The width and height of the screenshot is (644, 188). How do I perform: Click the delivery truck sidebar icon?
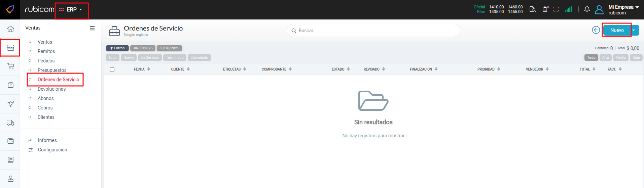pos(10,123)
